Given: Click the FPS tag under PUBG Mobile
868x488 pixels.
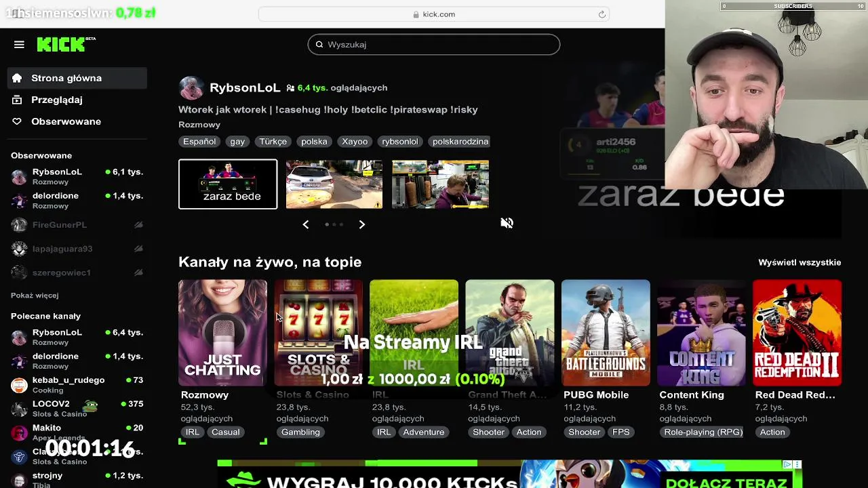Looking at the screenshot, I should tap(621, 432).
